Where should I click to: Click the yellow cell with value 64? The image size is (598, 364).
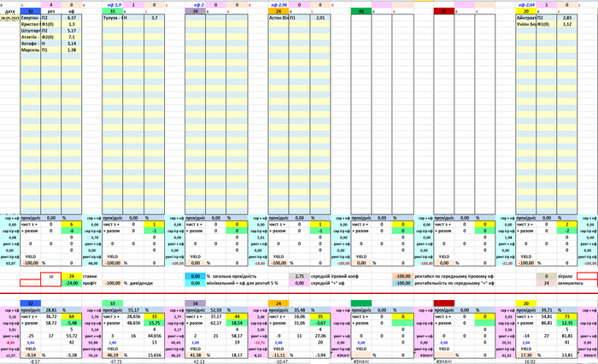click(x=71, y=317)
